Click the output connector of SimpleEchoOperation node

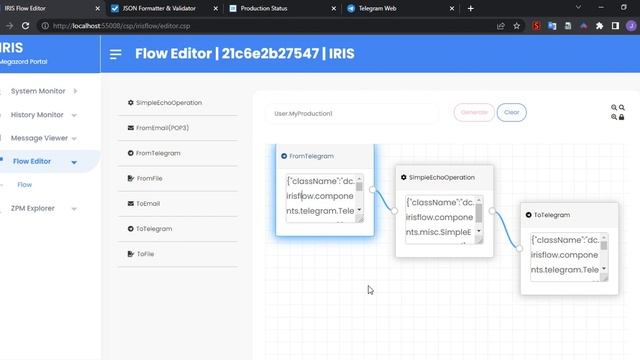pyautogui.click(x=492, y=211)
